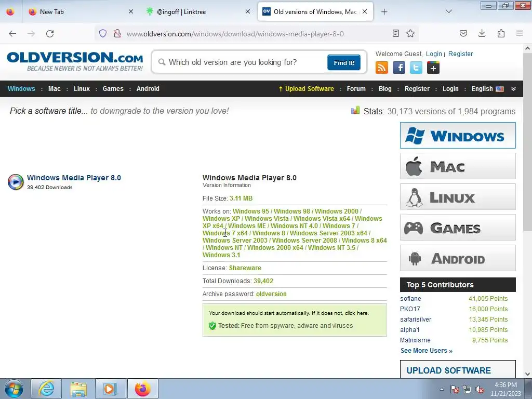This screenshot has height=399, width=532.
Task: Select Android in the navigation bar
Action: pos(148,89)
